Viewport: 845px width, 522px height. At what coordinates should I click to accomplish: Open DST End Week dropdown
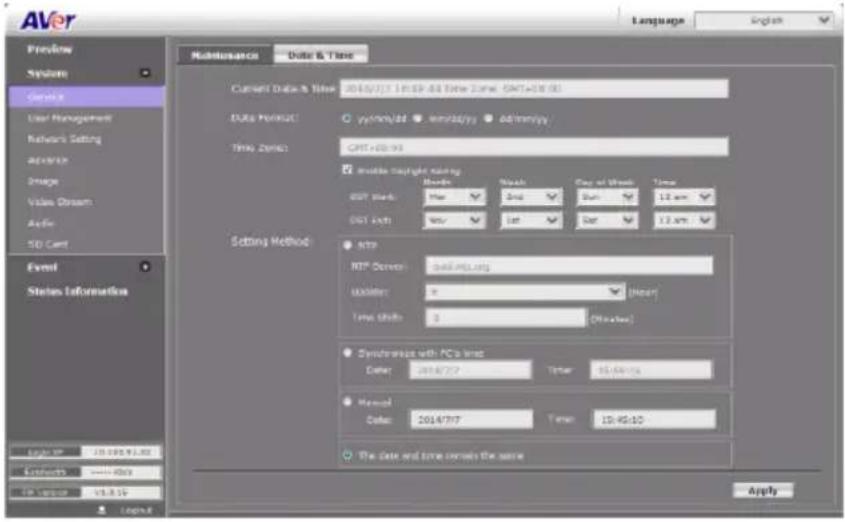[531, 220]
